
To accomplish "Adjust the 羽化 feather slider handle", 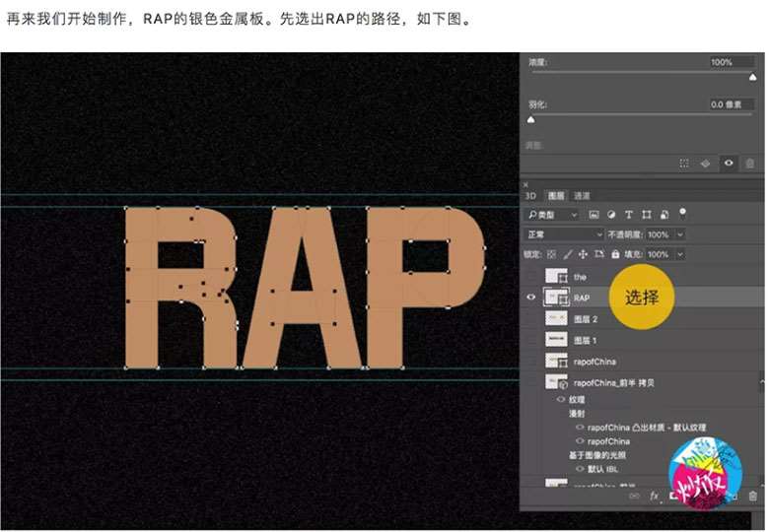I will click(x=531, y=119).
